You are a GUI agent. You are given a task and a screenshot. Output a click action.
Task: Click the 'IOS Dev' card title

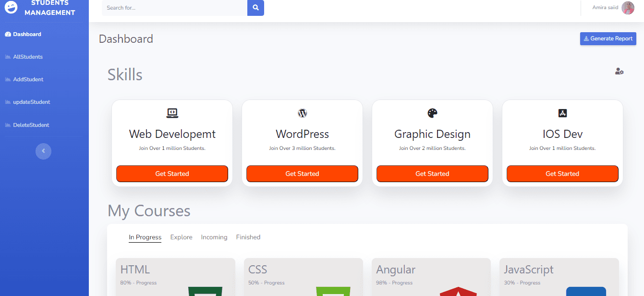click(562, 134)
